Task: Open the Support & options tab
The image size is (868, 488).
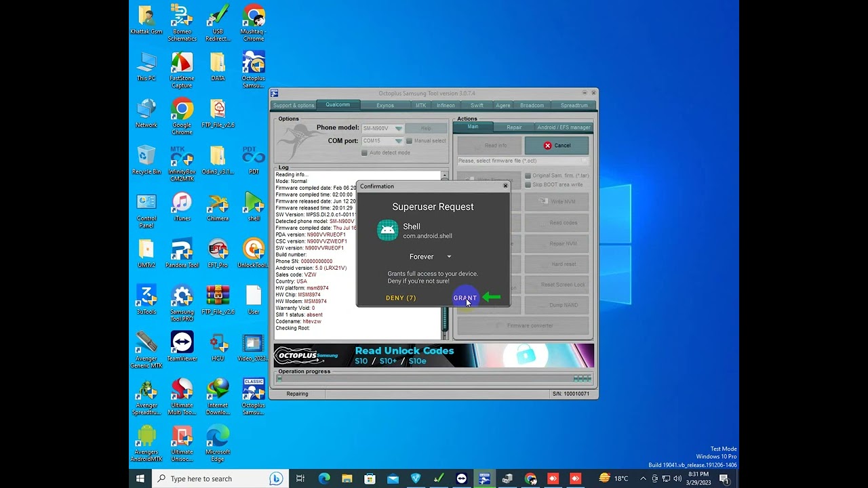Action: [x=294, y=106]
